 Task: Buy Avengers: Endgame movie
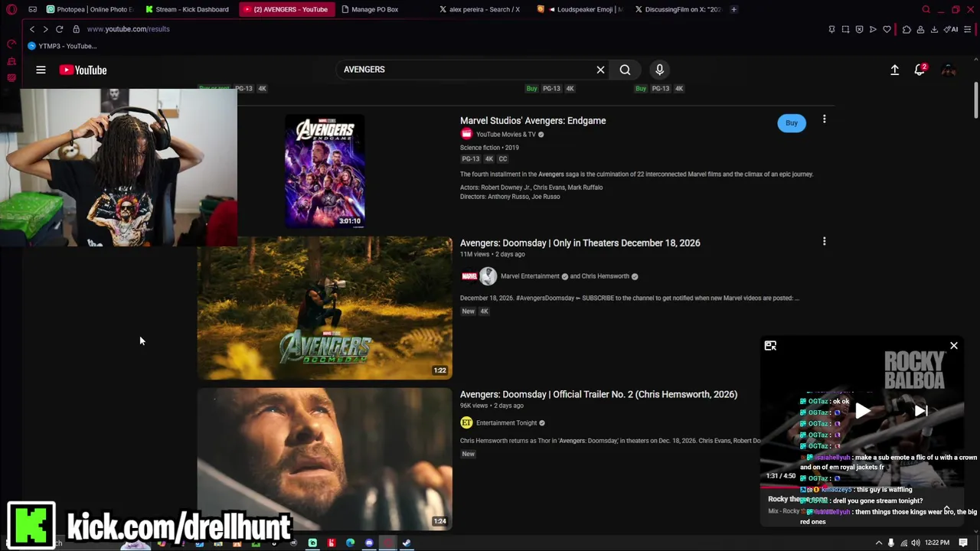coord(792,122)
